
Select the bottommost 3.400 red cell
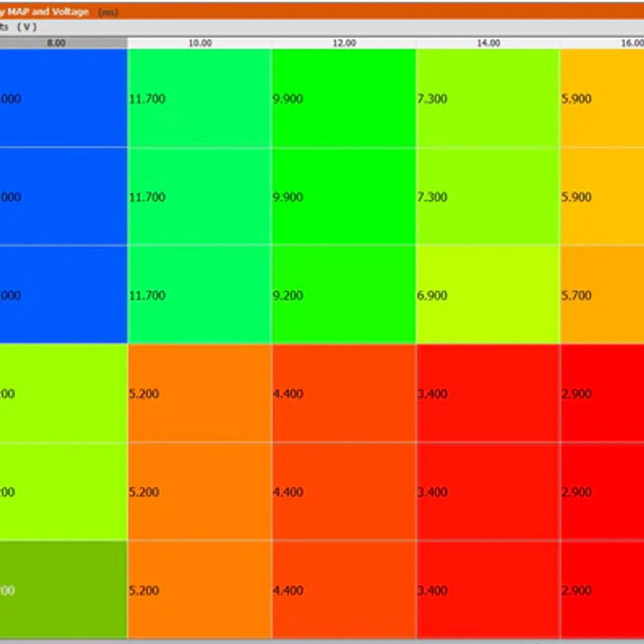488,589
